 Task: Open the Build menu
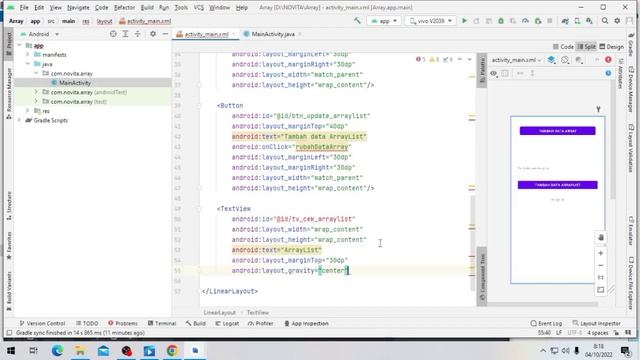coord(147,7)
